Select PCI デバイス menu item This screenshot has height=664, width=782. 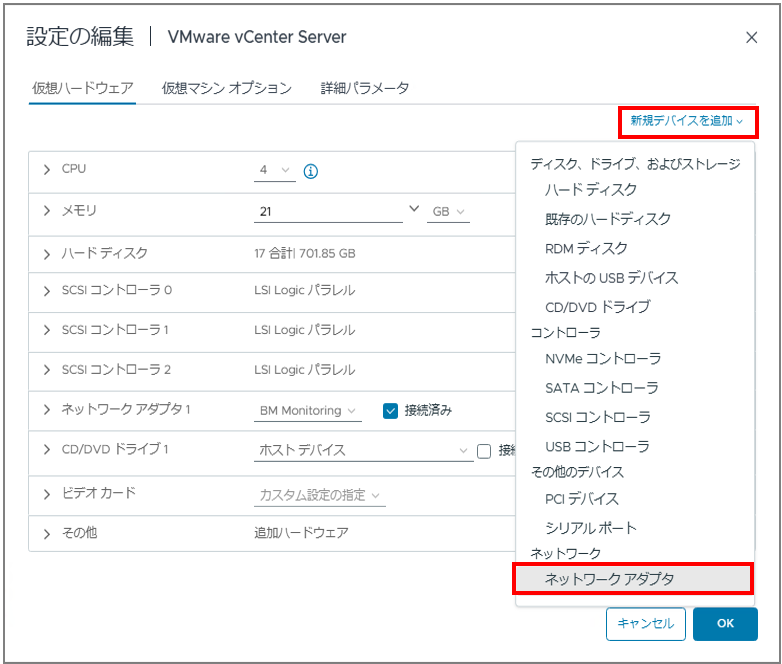coord(582,499)
